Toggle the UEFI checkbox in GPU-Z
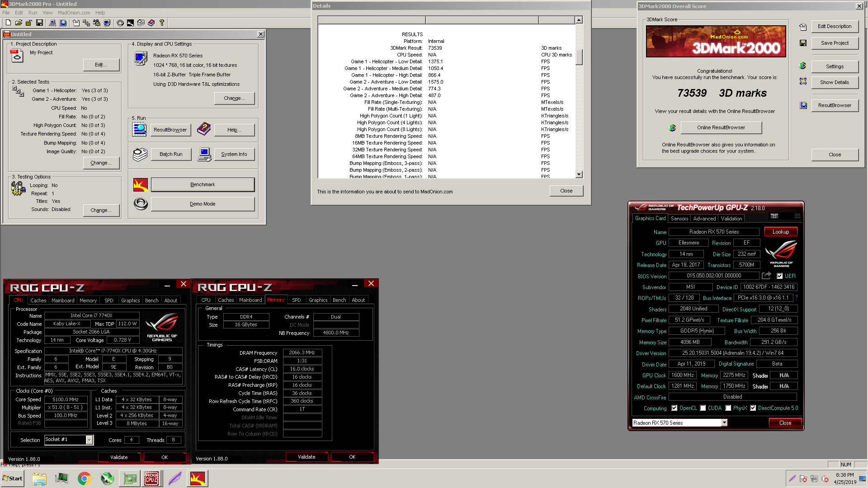Viewport: 868px width, 488px height. tap(779, 276)
